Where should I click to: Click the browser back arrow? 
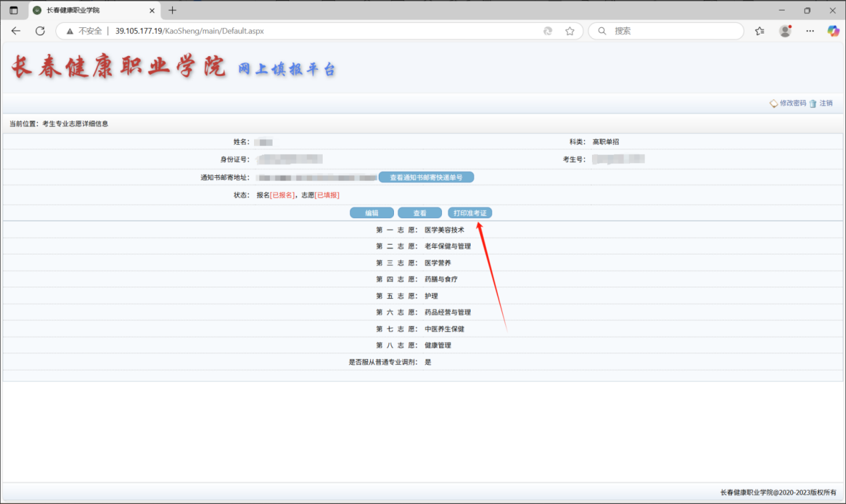click(16, 31)
